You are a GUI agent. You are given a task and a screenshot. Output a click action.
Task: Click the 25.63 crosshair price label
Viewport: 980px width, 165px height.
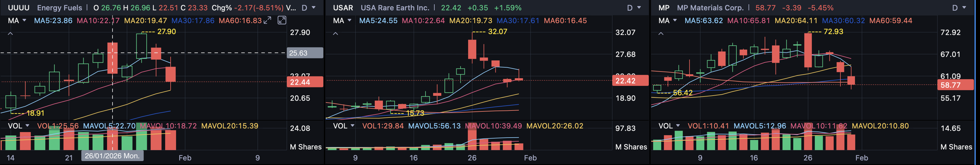tap(305, 53)
